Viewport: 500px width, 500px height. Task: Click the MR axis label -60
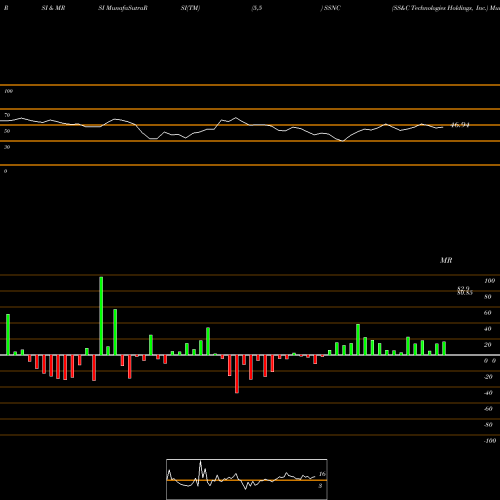click(488, 409)
